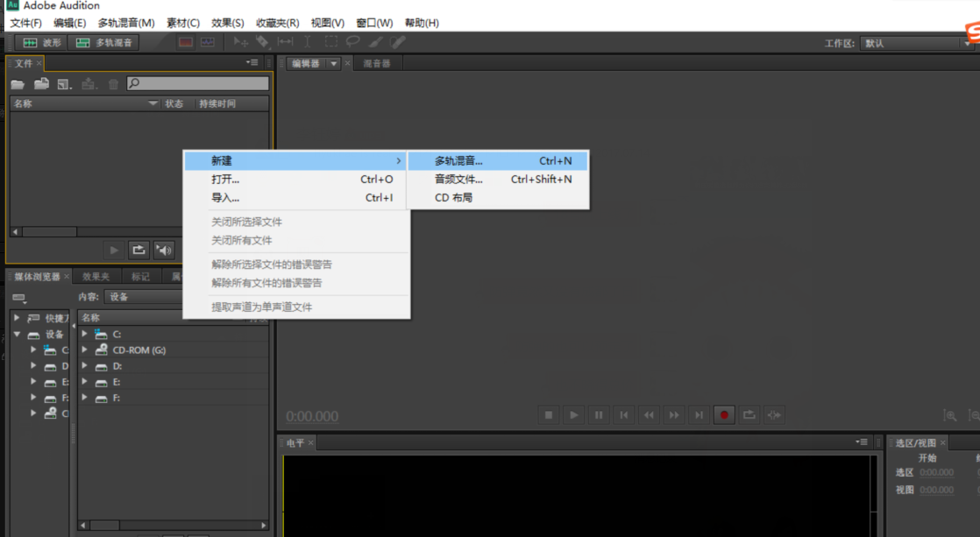This screenshot has width=980, height=537.
Task: Select the Time Selection tool
Action: (x=307, y=42)
